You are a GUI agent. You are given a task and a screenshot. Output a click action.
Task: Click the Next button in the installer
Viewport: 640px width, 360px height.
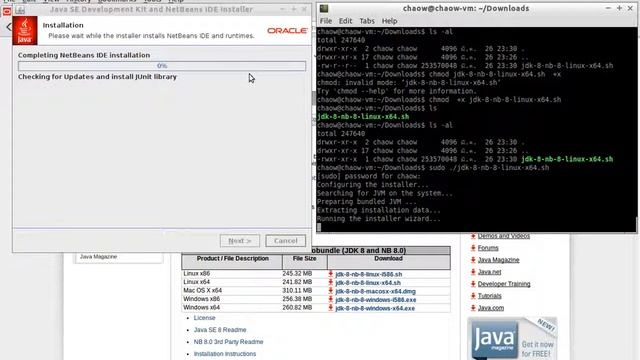(x=240, y=241)
